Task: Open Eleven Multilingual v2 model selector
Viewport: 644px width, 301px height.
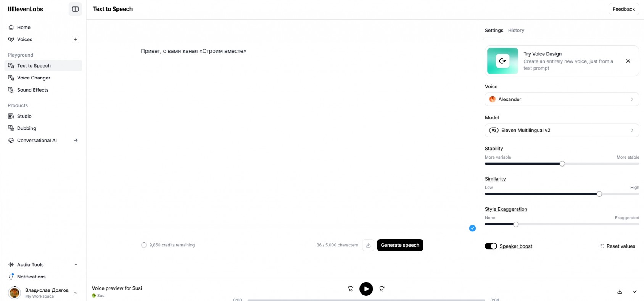Action: click(562, 130)
